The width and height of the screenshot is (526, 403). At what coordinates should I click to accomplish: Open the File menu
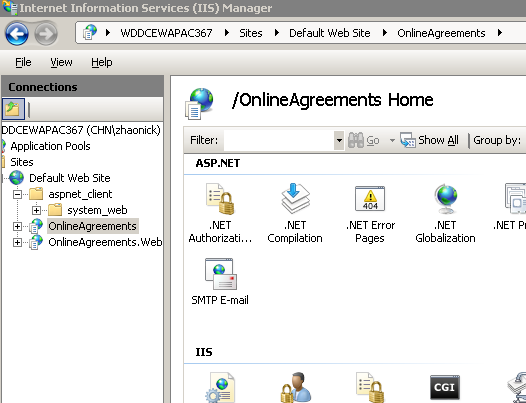click(23, 62)
